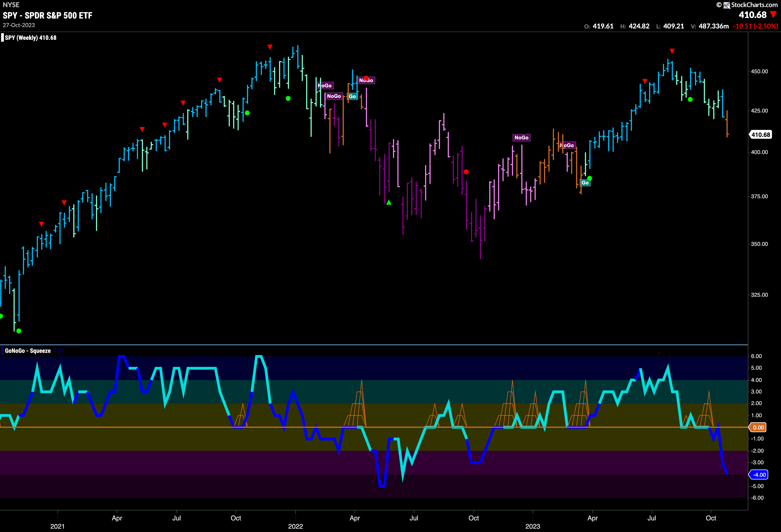
Task: Click the NoGo label near February 2023
Action: [x=567, y=145]
